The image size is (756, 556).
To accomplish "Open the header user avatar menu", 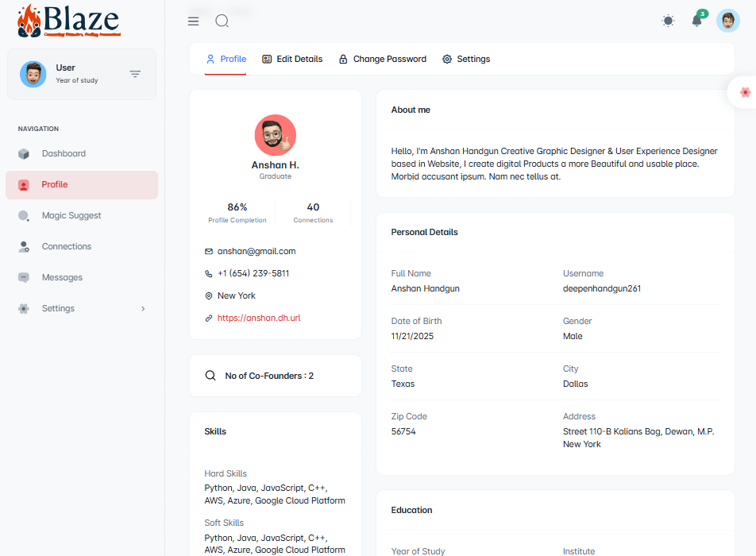I will point(727,21).
